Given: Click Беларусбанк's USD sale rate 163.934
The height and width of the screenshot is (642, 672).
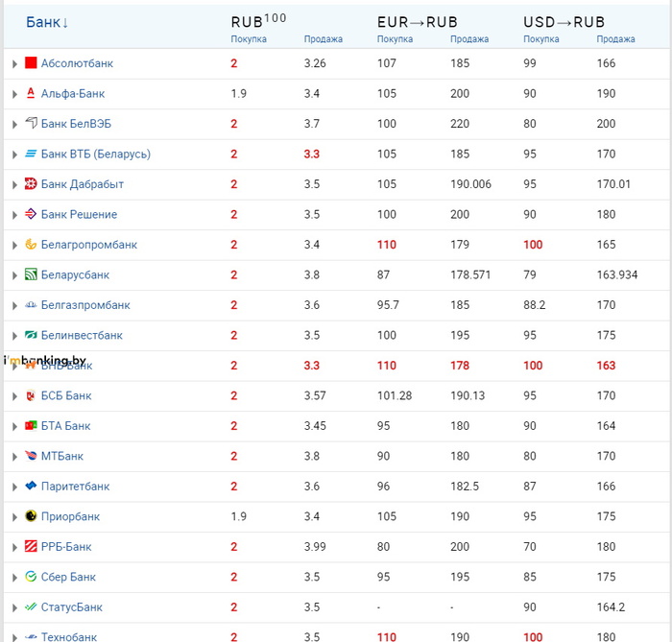Looking at the screenshot, I should [x=617, y=275].
